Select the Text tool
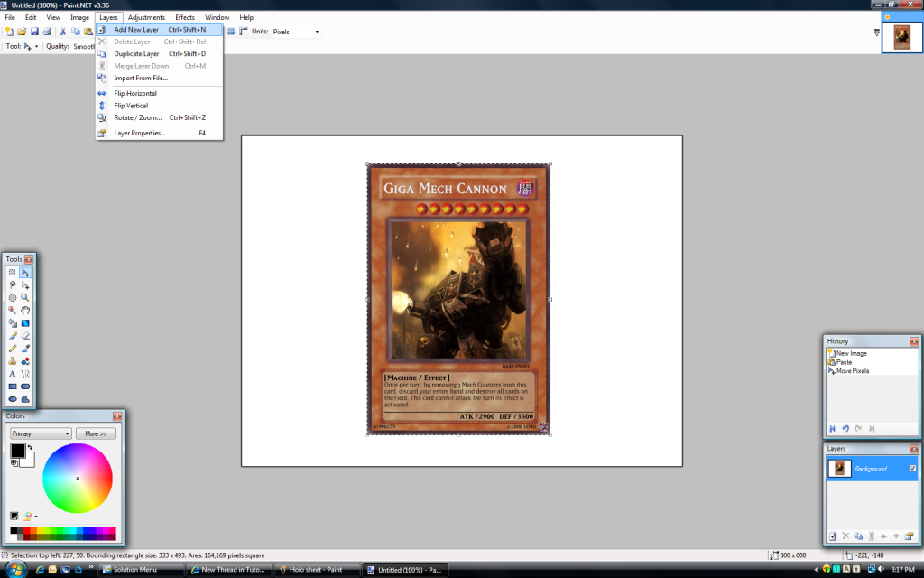This screenshot has width=924, height=578. (x=13, y=373)
